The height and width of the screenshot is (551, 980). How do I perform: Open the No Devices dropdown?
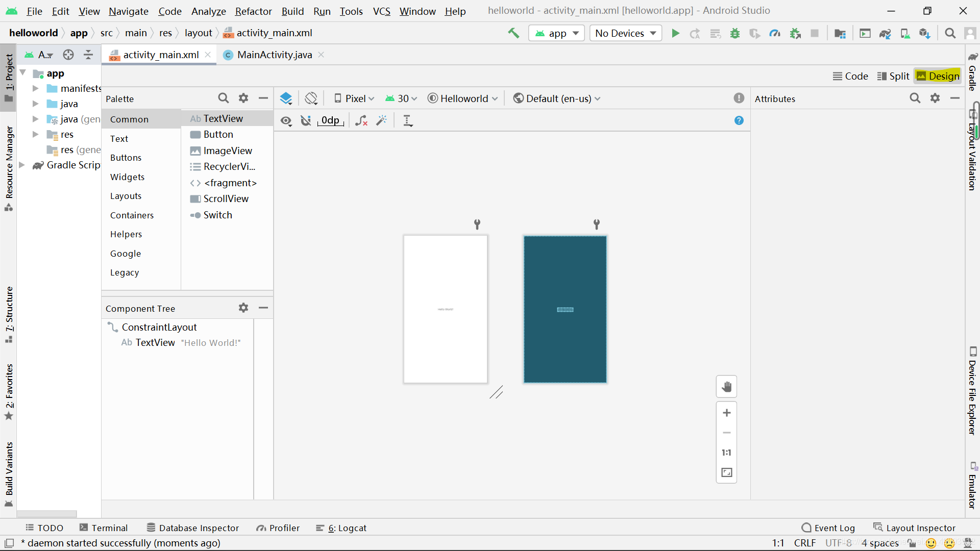[x=625, y=33]
